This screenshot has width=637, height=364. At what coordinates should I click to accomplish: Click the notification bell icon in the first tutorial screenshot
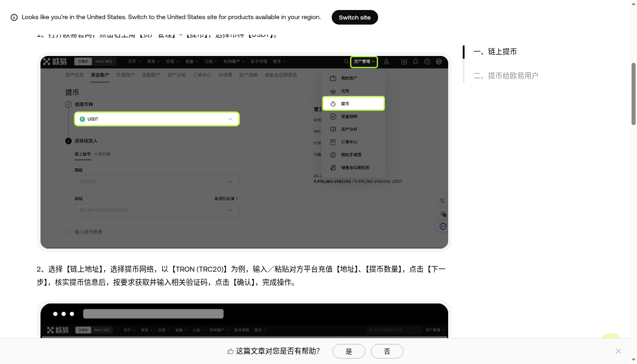(x=415, y=61)
